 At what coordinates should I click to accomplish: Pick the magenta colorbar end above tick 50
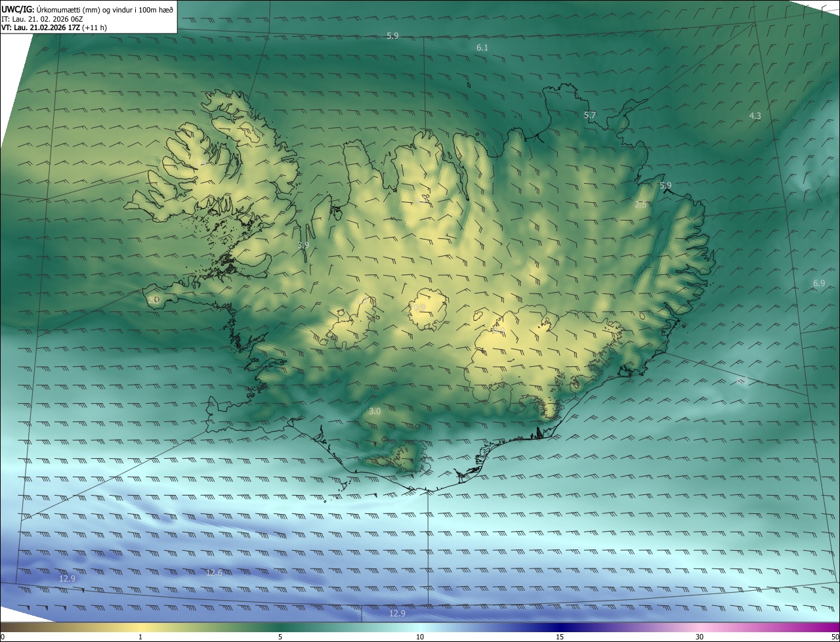(832, 627)
